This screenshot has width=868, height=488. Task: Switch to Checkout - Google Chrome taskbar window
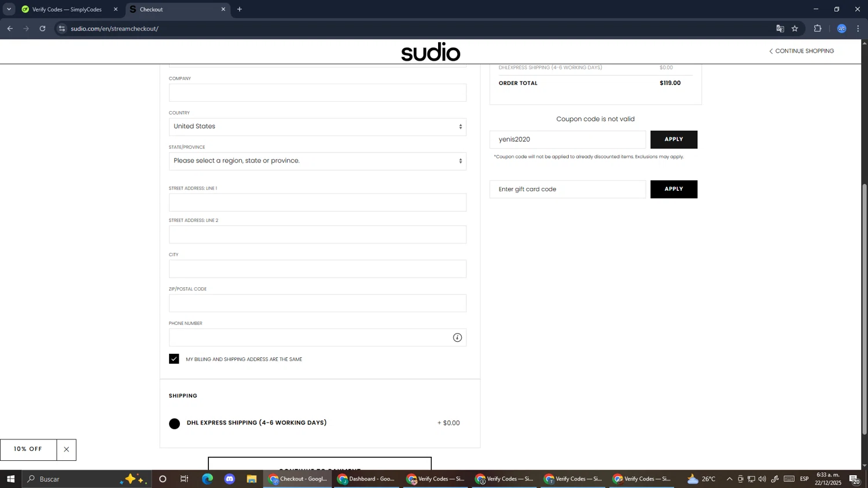[298, 479]
